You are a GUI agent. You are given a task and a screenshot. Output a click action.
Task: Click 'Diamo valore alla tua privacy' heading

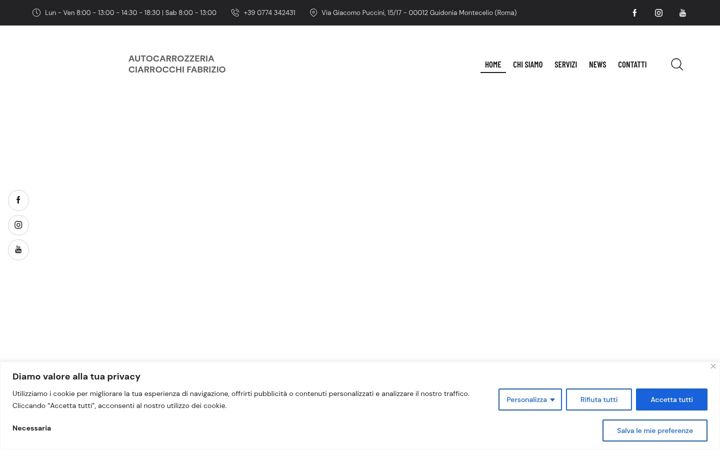76,377
